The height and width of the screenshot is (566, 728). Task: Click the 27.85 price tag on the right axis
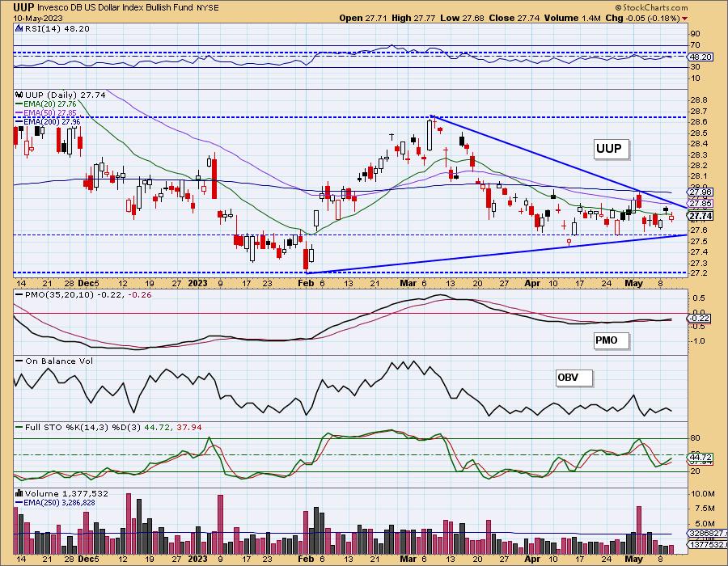click(700, 204)
